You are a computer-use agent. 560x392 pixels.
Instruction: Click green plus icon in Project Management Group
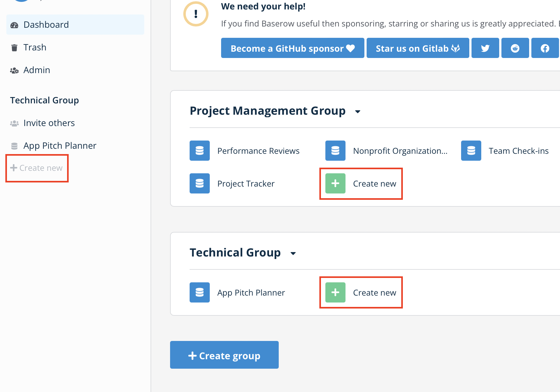pyautogui.click(x=335, y=183)
